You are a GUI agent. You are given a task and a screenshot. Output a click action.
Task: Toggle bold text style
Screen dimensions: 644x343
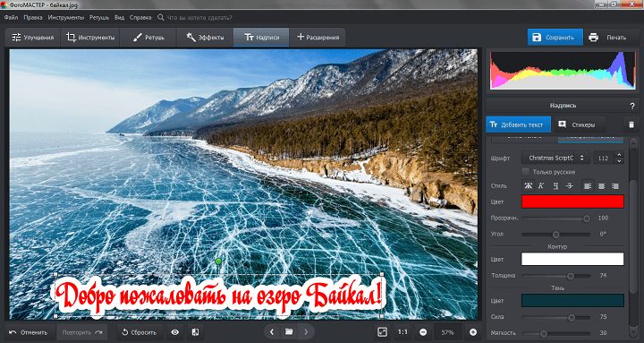529,186
